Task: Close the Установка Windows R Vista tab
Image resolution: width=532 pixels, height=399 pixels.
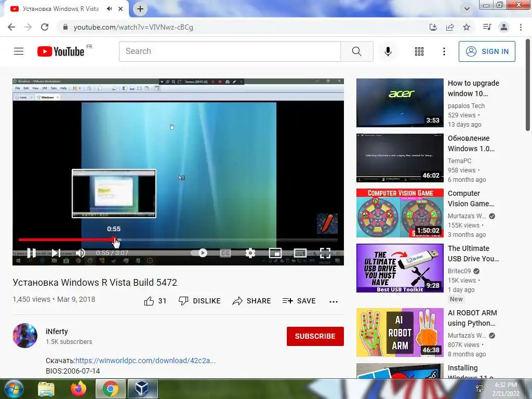Action: (121, 9)
